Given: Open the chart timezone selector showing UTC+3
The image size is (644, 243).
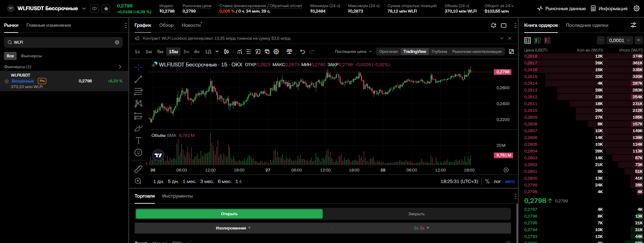Looking at the screenshot, I should coord(459,181).
